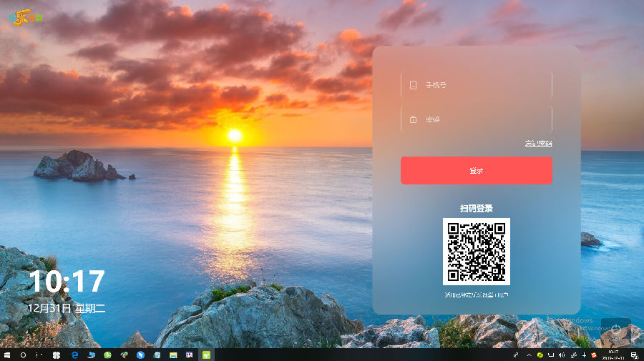
Task: Open the notification action center
Action: point(634,355)
